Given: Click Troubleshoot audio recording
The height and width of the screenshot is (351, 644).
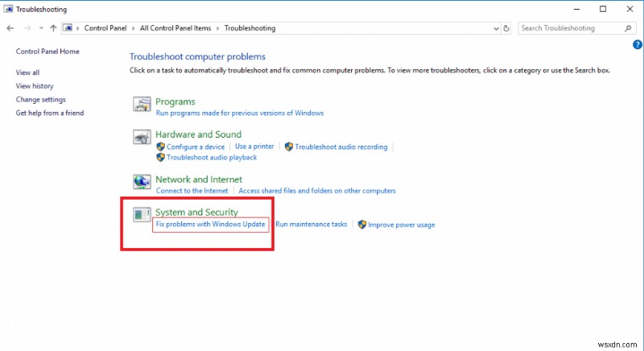Looking at the screenshot, I should pos(341,147).
